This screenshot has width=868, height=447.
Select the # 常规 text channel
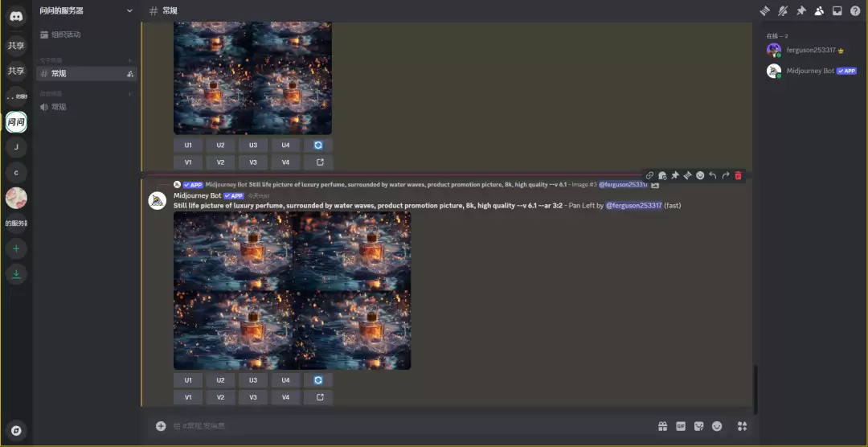tap(80, 74)
